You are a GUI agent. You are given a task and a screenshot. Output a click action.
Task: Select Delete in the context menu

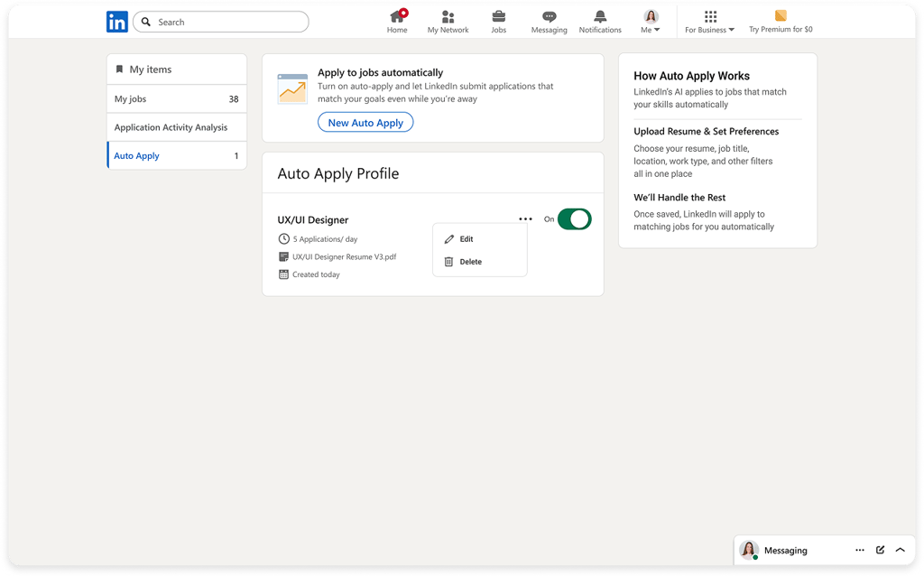point(480,262)
